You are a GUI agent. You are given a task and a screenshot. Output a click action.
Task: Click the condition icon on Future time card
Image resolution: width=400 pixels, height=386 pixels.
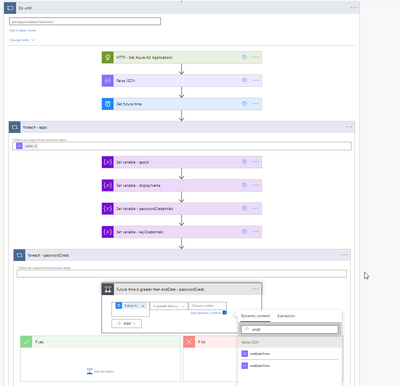pos(108,289)
